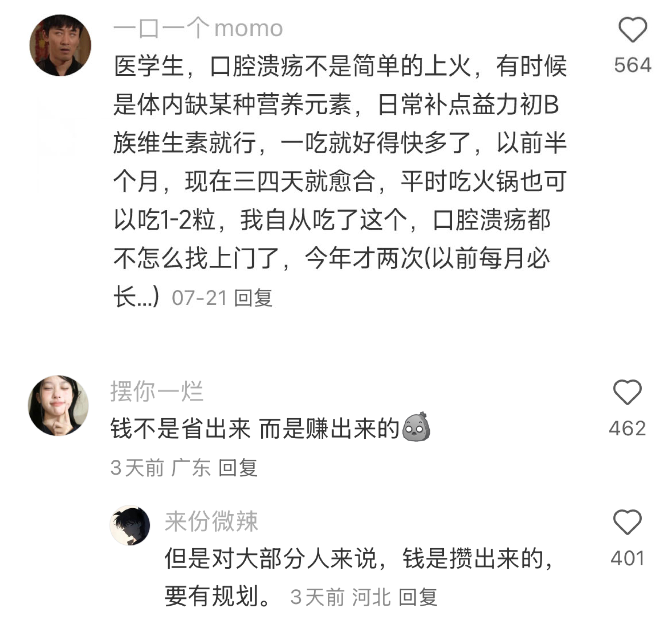The width and height of the screenshot is (672, 625).
Task: Expand truncated comment ending with 长...)
Action: pyautogui.click(x=136, y=297)
